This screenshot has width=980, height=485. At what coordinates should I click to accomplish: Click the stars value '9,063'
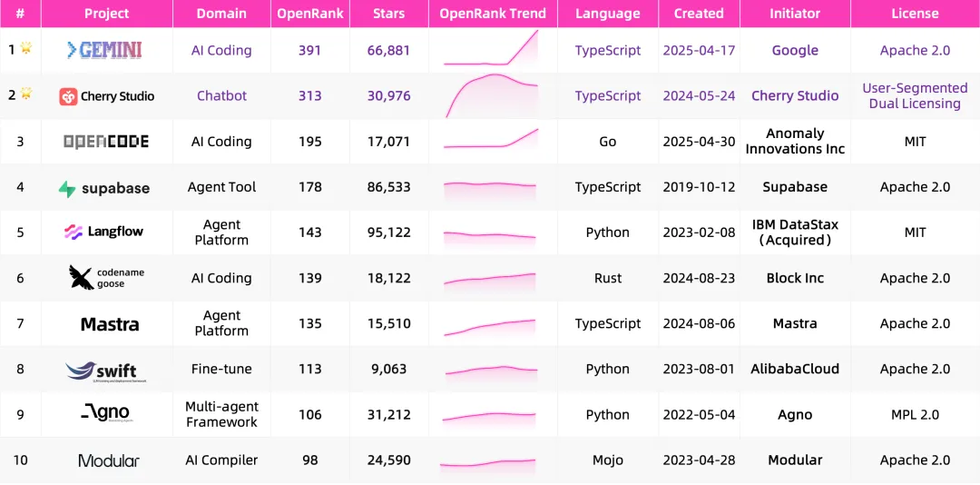[388, 370]
